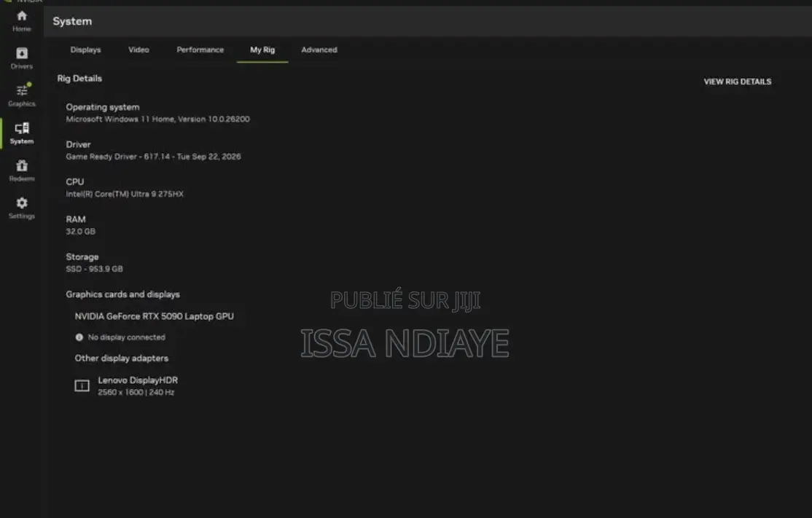The height and width of the screenshot is (518, 812).
Task: Click the System page title
Action: [x=72, y=21]
